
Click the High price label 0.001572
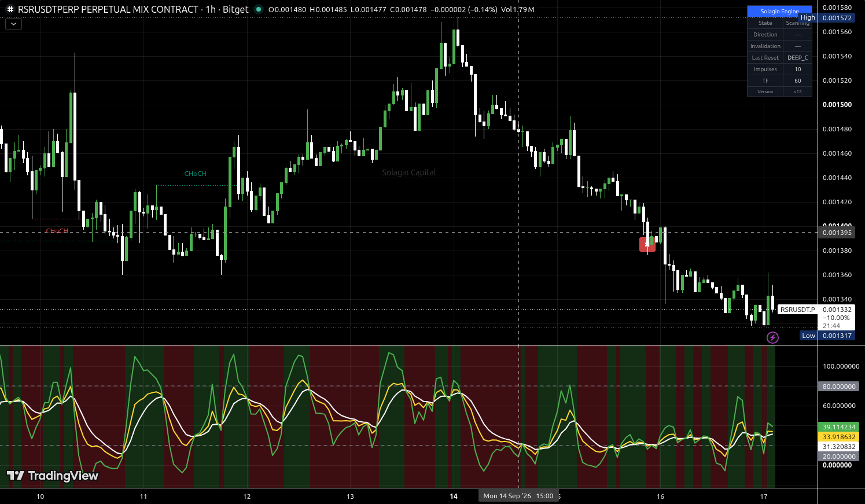click(x=837, y=18)
